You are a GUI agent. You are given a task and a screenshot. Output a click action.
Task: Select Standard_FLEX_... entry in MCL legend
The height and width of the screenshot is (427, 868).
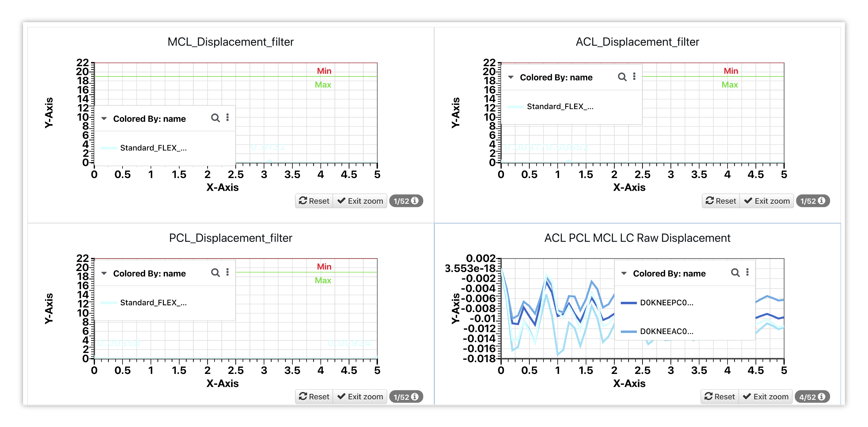(x=153, y=148)
